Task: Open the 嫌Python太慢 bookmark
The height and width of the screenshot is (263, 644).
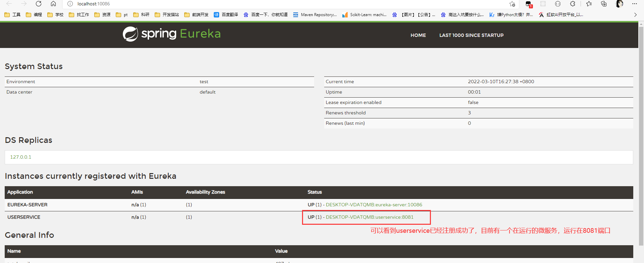Action: pos(511,15)
